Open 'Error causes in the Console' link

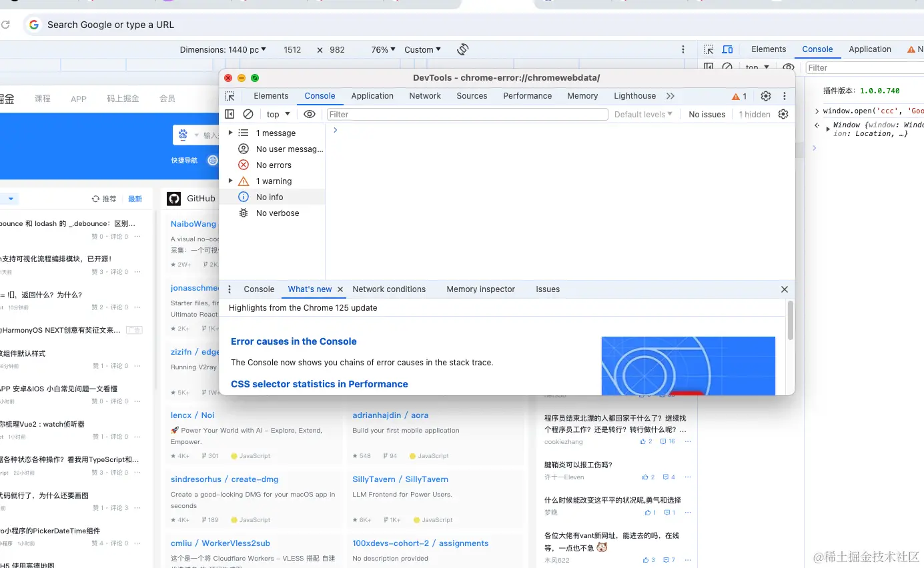coord(294,341)
